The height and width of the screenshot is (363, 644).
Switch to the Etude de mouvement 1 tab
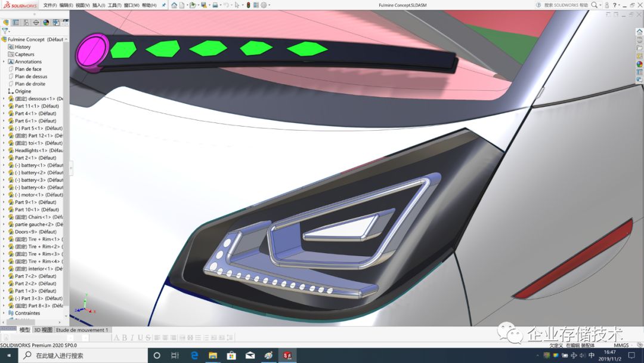click(82, 329)
